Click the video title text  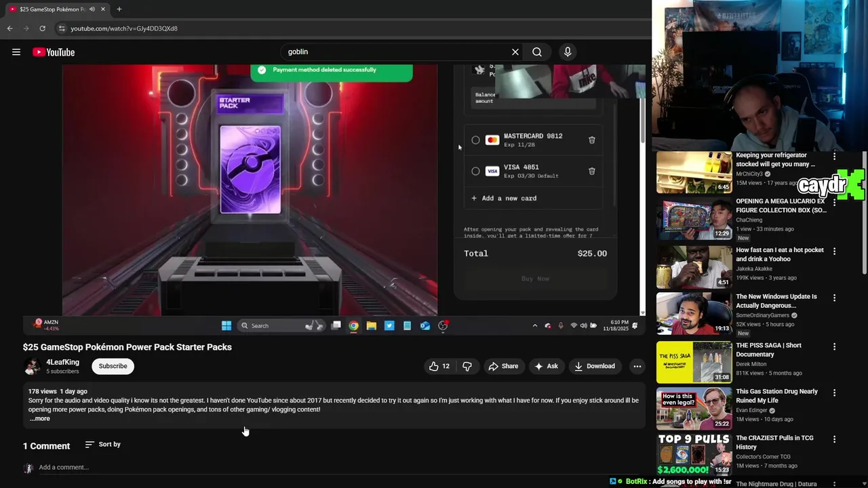(127, 347)
